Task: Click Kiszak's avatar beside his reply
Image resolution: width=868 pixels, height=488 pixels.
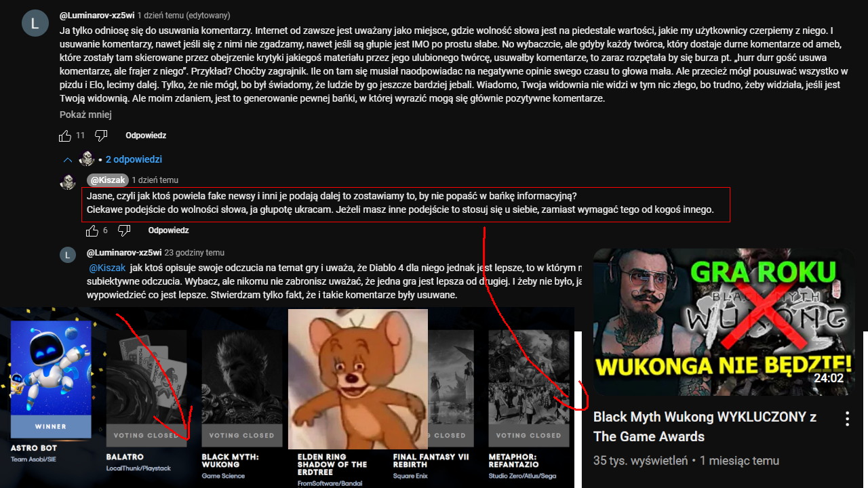Action: 67,182
